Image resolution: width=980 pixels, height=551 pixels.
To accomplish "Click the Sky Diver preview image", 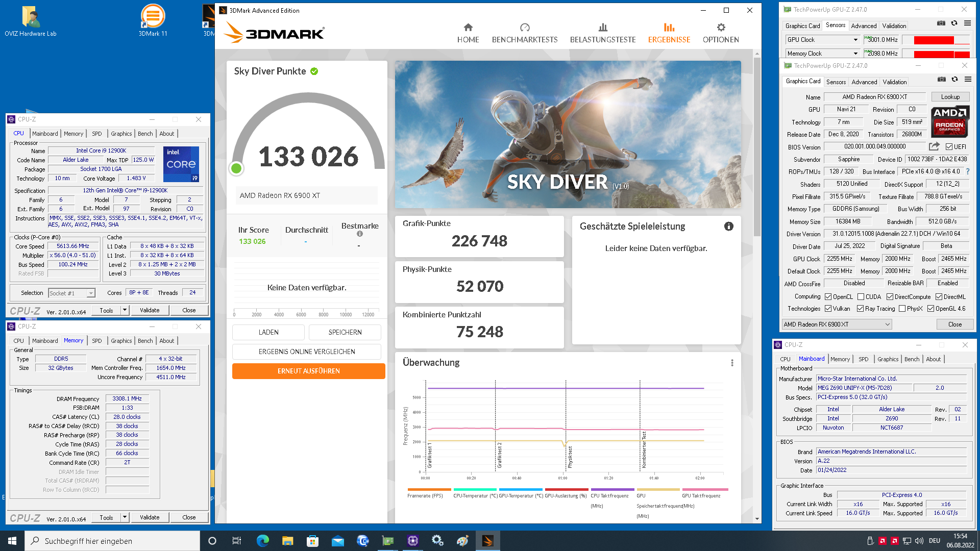I will (568, 135).
